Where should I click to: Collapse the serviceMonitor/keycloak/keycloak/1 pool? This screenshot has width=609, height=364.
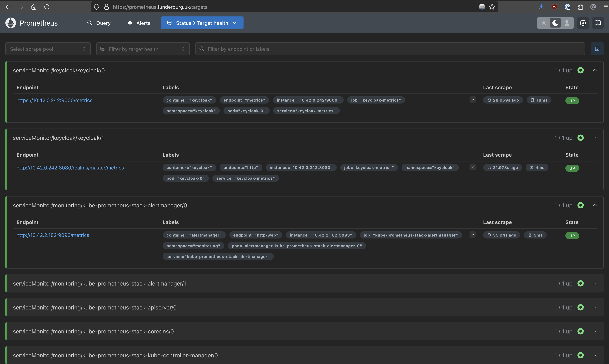point(595,138)
